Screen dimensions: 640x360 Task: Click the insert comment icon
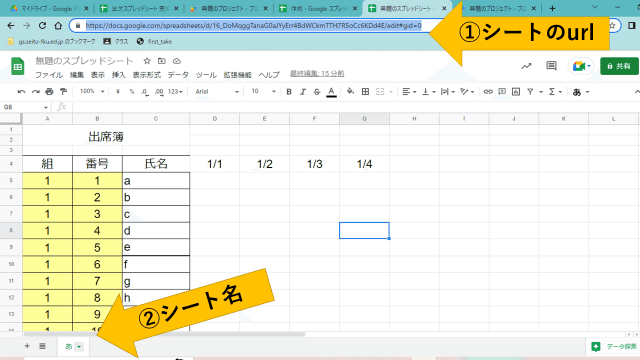(502, 92)
